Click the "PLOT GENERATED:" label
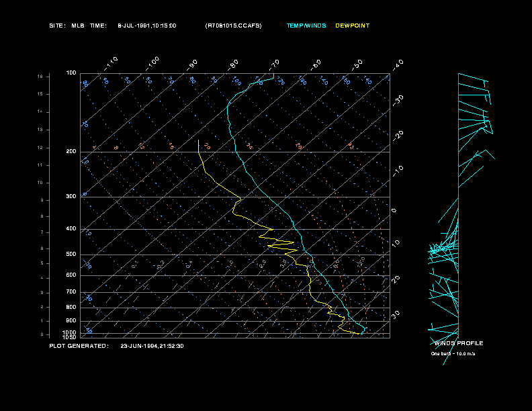Viewport: 532px width, 411px height. [x=79, y=346]
